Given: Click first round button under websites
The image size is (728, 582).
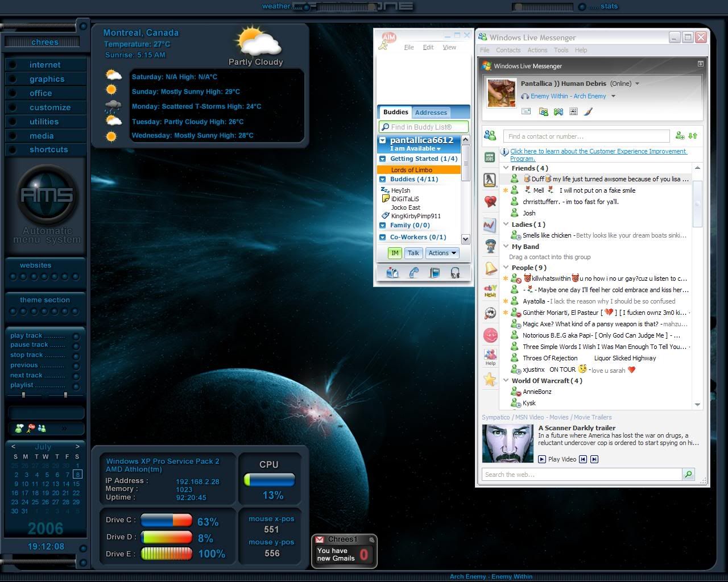Looking at the screenshot, I should (13, 277).
